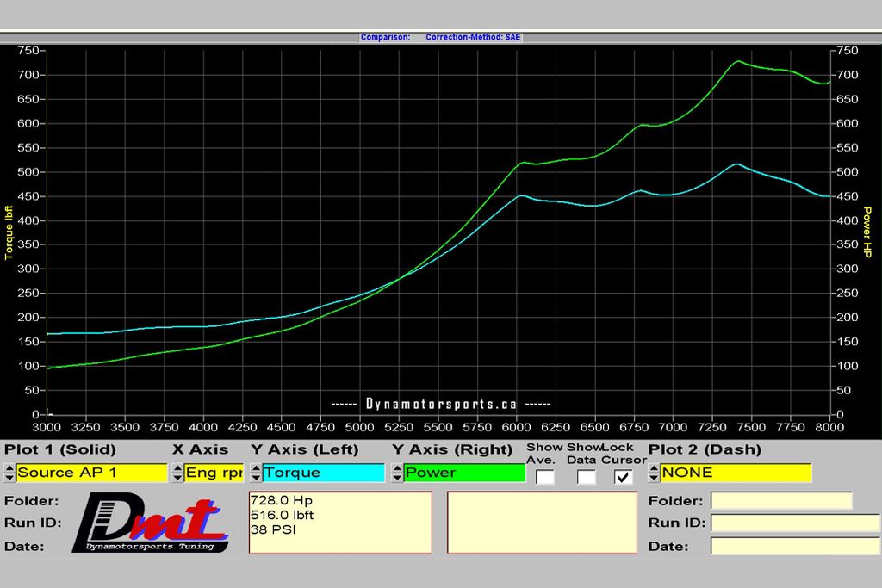Enable the Show Ave. checkbox
Image resolution: width=882 pixels, height=588 pixels.
coord(544,476)
